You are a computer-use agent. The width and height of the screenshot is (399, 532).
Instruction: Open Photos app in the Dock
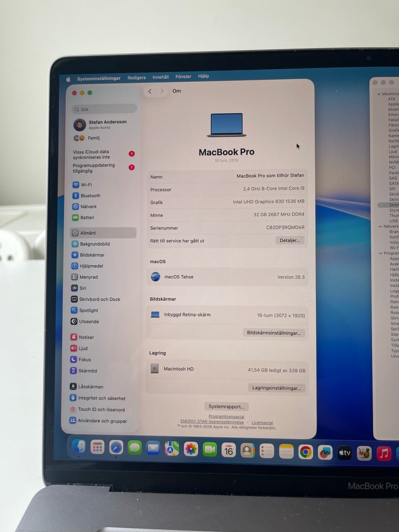point(191,449)
